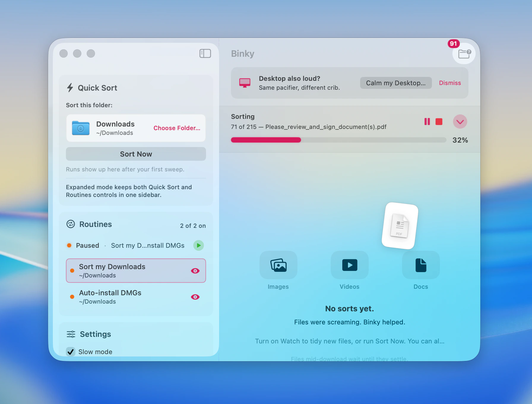Click Choose Folder… link
Image resolution: width=532 pixels, height=404 pixels.
click(177, 128)
